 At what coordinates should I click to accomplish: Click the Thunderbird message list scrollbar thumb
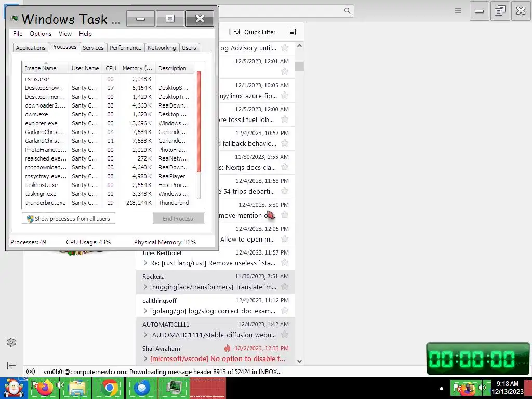tap(299, 66)
